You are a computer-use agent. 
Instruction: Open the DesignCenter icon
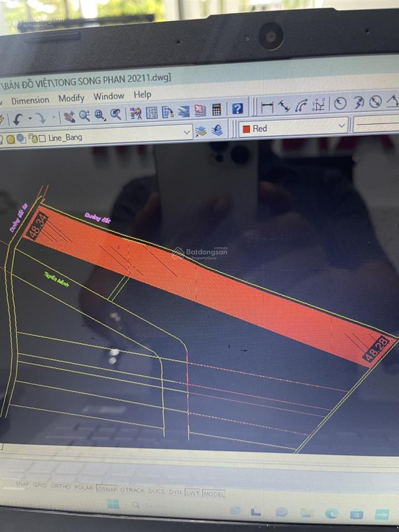coord(152,113)
